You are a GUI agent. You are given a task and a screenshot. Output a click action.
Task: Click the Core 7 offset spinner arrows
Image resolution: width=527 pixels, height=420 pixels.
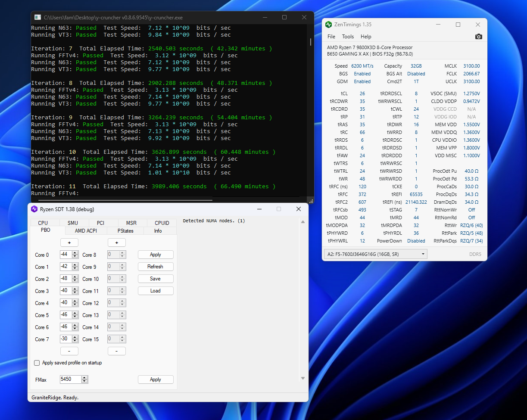(x=75, y=339)
